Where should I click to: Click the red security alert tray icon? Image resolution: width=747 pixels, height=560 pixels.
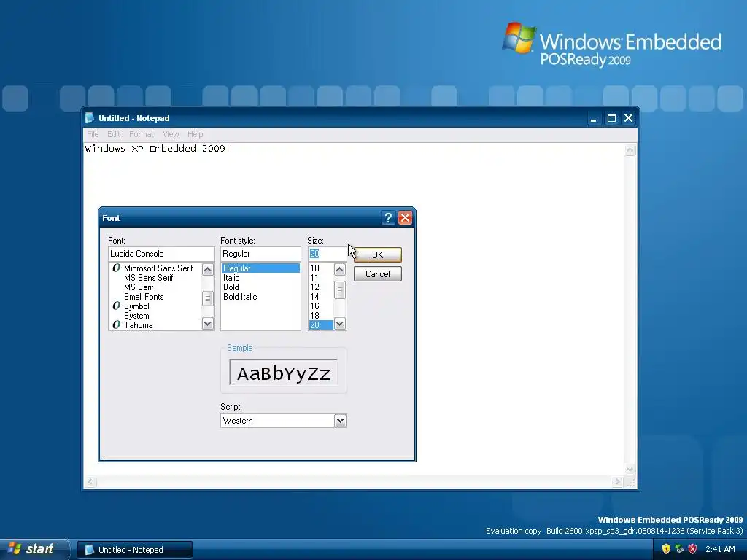[693, 549]
